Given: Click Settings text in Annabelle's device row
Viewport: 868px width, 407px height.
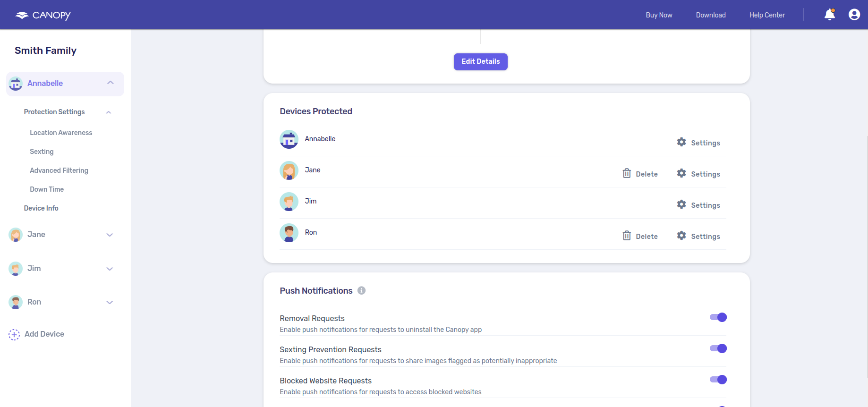Looking at the screenshot, I should click(x=706, y=143).
